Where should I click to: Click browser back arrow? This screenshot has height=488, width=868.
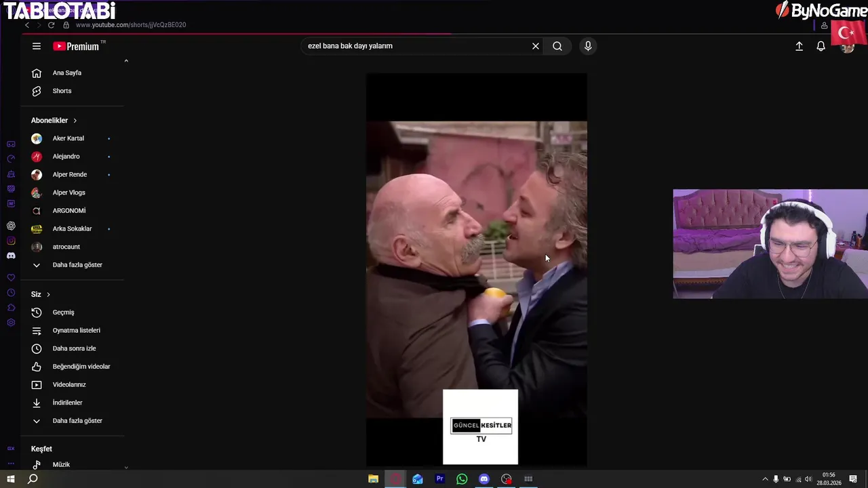pyautogui.click(x=27, y=25)
